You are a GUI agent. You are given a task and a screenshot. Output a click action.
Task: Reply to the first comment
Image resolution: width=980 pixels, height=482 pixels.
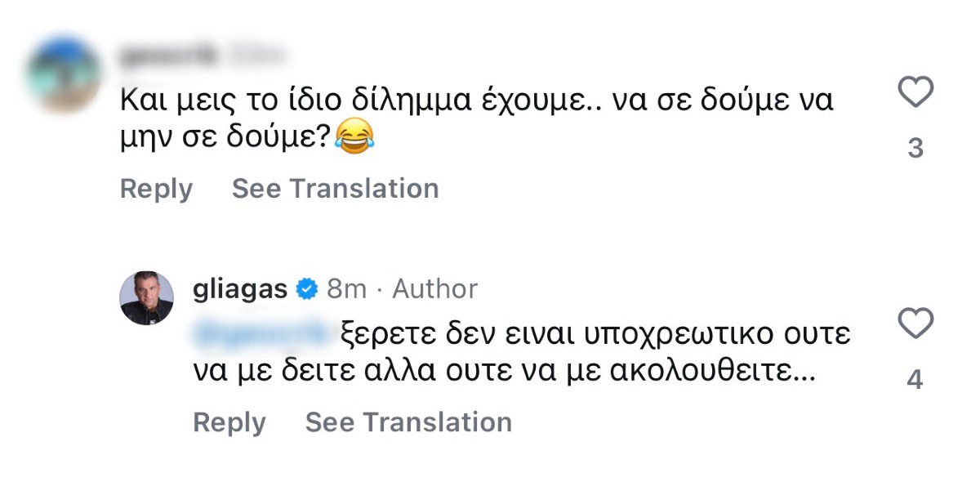(x=155, y=189)
